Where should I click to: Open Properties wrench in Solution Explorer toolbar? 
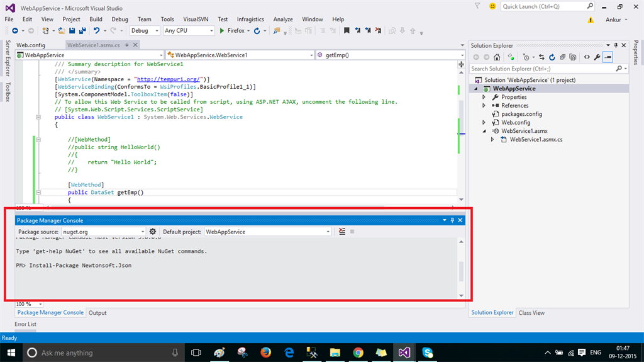click(x=597, y=57)
